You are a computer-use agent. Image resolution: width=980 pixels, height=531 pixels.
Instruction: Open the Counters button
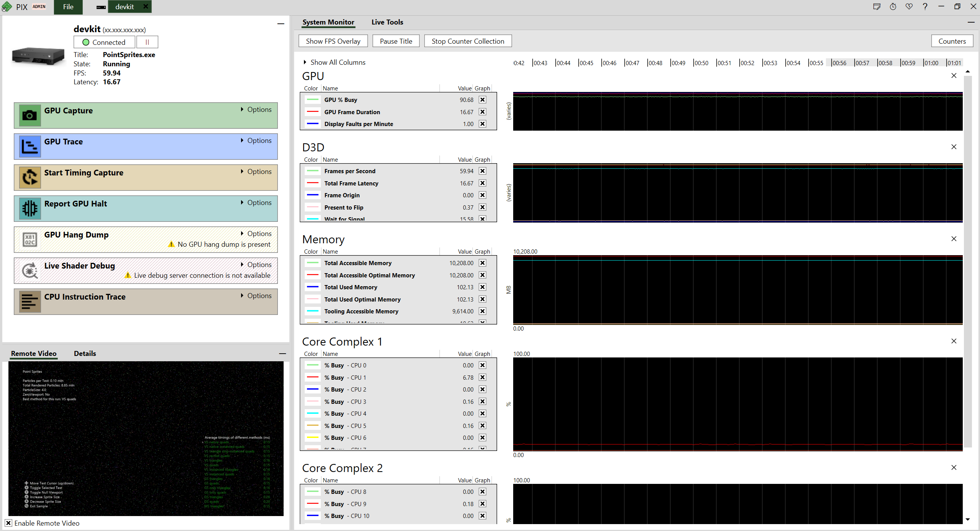click(x=952, y=41)
